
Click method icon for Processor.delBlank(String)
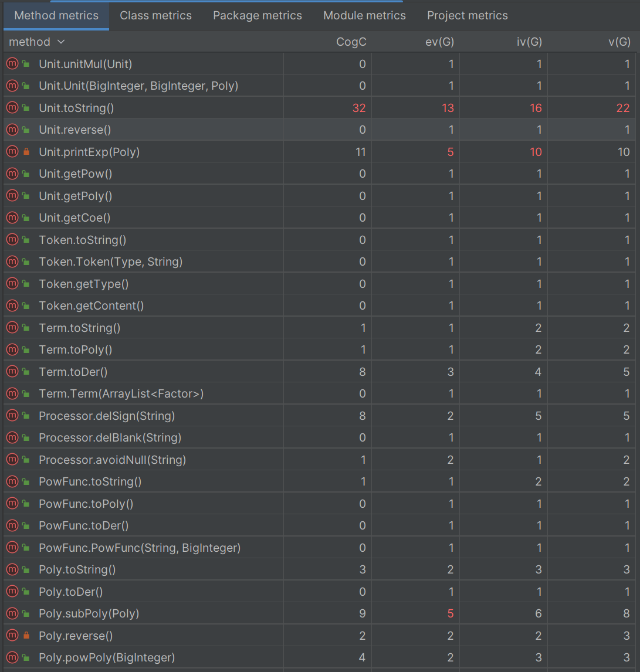tap(12, 437)
